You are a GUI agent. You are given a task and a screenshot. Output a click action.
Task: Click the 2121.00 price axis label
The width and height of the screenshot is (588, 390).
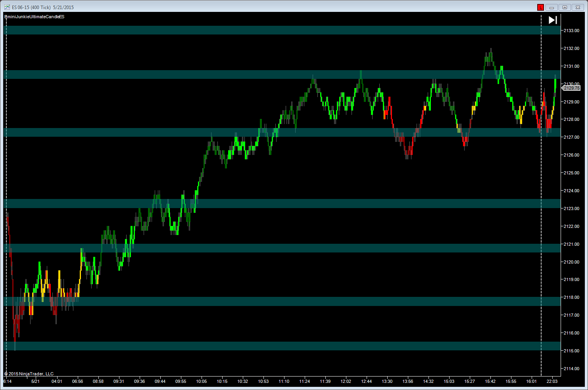pos(571,244)
